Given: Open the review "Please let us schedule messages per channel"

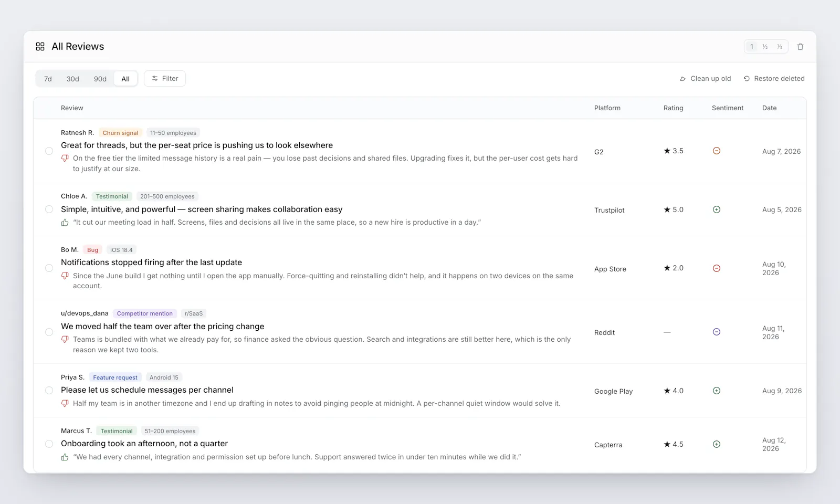Looking at the screenshot, I should 147,390.
